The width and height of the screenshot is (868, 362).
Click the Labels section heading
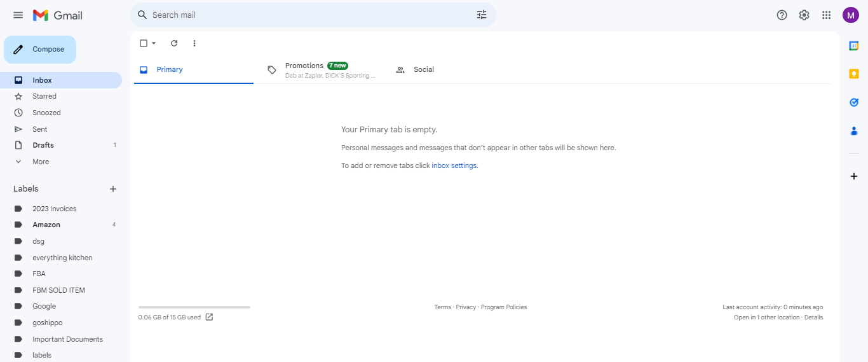26,189
